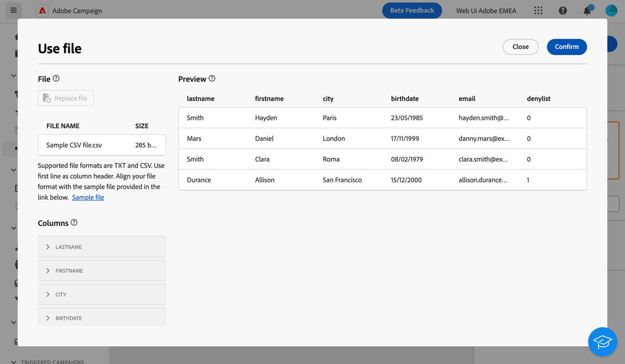Image resolution: width=625 pixels, height=364 pixels.
Task: Open the assistant via the graduation cap icon
Action: click(x=603, y=342)
